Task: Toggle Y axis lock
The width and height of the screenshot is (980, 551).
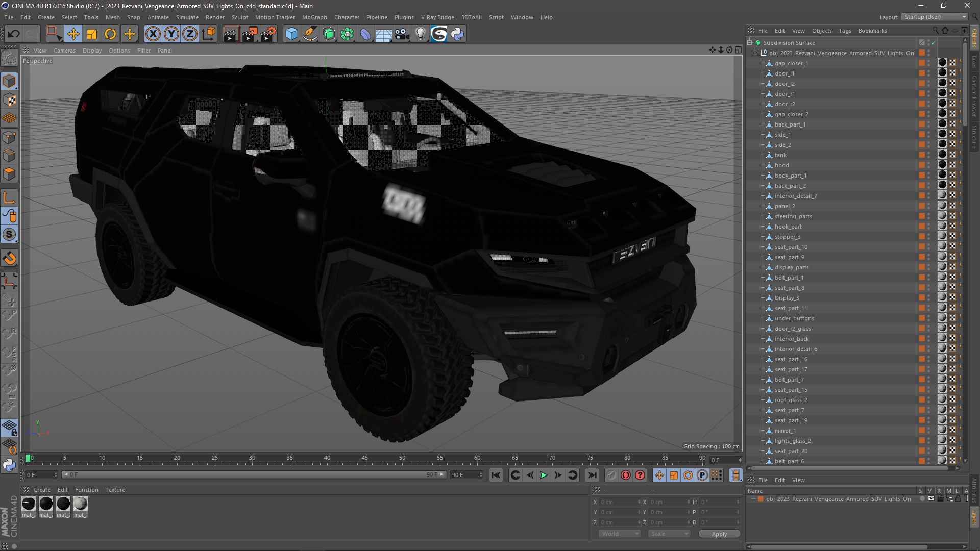Action: tap(171, 34)
